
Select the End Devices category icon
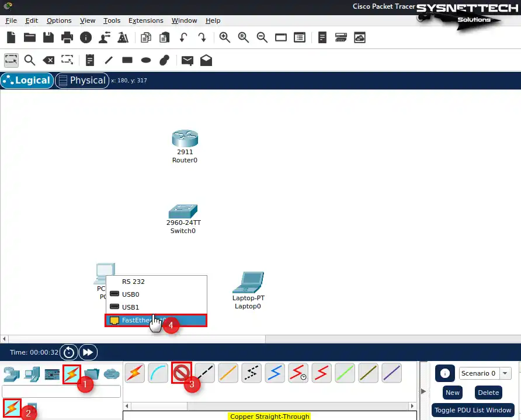tap(32, 374)
